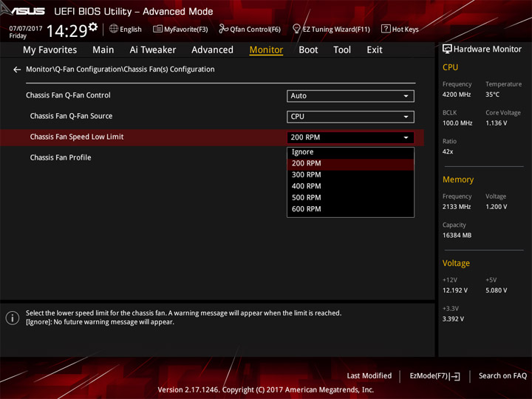This screenshot has height=399, width=532.
Task: Click the Hot Keys label
Action: pyautogui.click(x=405, y=30)
